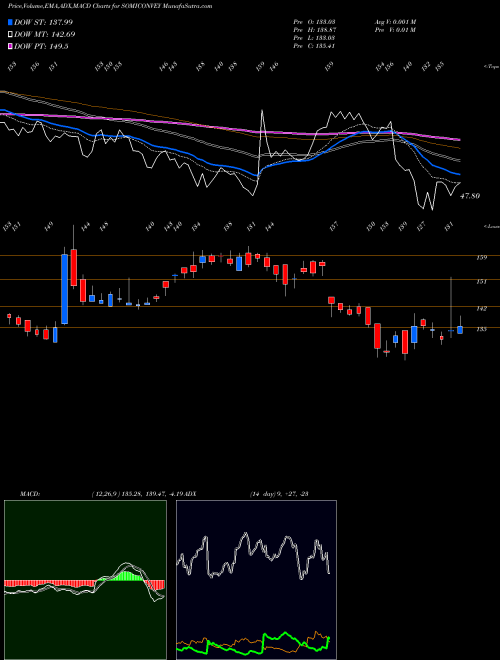The width and height of the screenshot is (500, 660).
Task: Click the tall blue breakout candle
Action: [x=64, y=289]
